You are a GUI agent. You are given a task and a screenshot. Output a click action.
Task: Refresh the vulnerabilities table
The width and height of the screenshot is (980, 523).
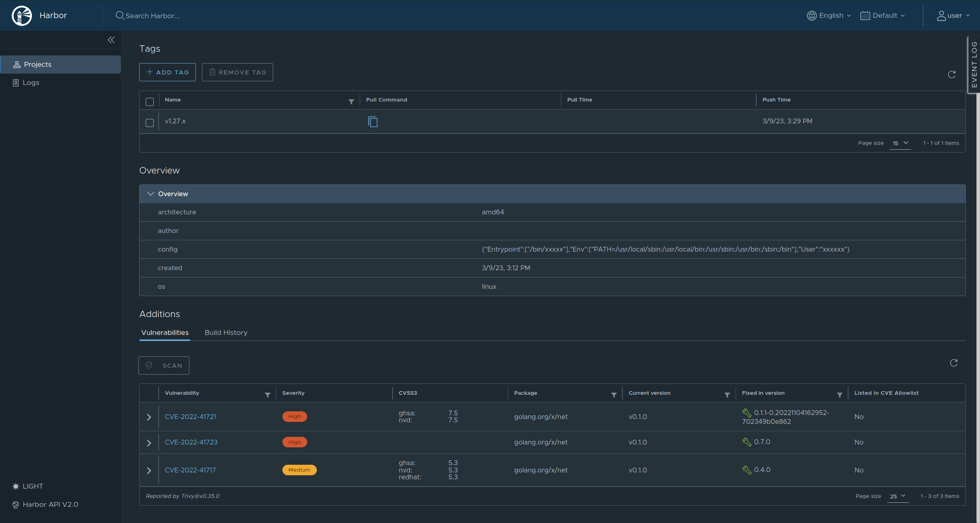click(x=954, y=363)
